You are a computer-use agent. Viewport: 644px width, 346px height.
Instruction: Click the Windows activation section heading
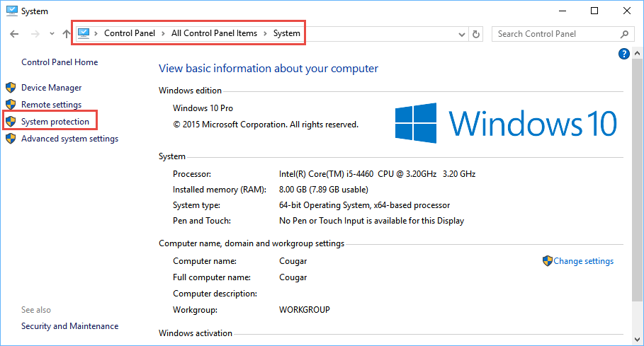click(196, 333)
